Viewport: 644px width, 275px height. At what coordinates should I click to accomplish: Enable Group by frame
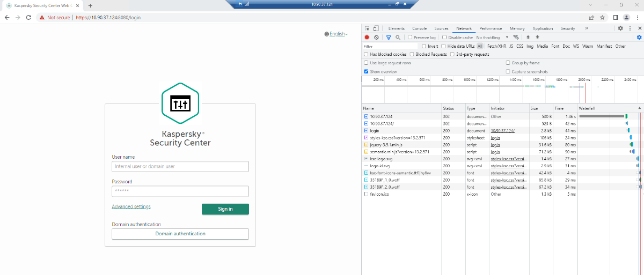[x=508, y=63]
